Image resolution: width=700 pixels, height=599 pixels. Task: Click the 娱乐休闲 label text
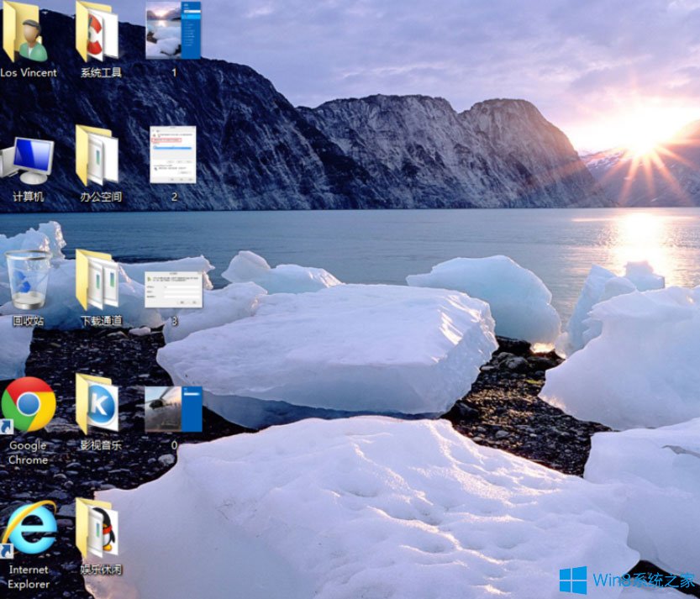101,569
